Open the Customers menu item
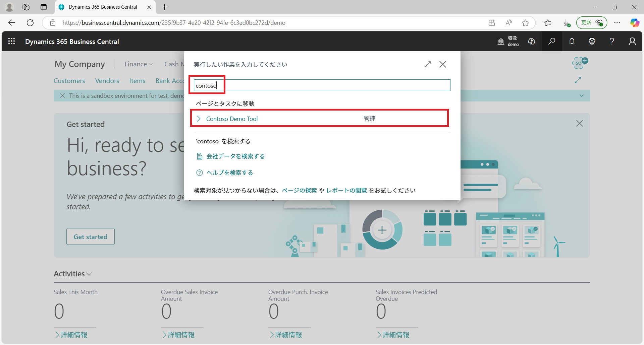Screen dimensions: 644x345 click(69, 81)
